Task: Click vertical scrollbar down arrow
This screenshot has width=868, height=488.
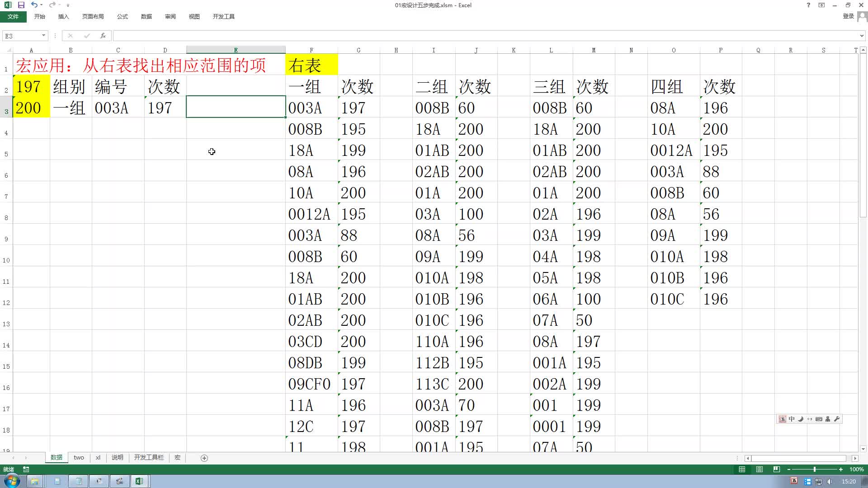Action: click(863, 448)
